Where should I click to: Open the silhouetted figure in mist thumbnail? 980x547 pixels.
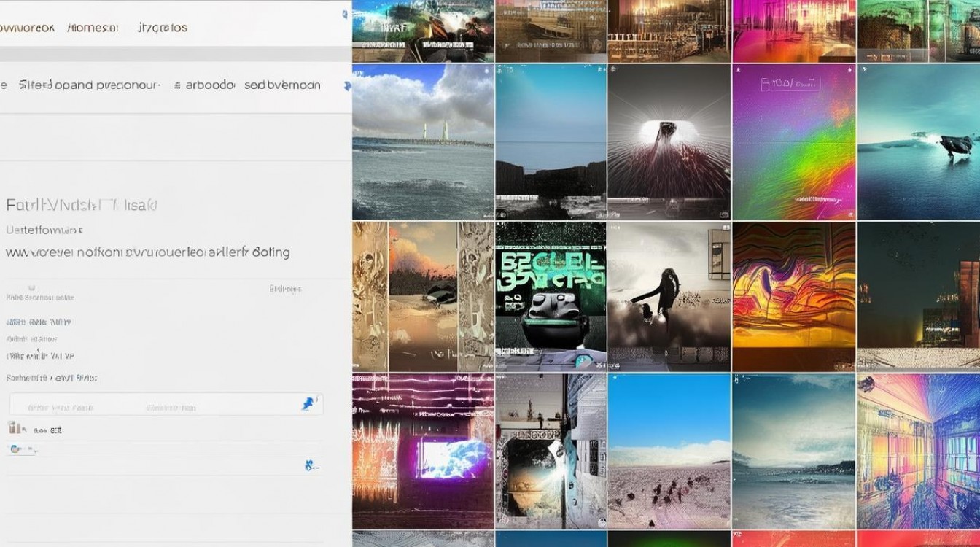[x=669, y=296]
